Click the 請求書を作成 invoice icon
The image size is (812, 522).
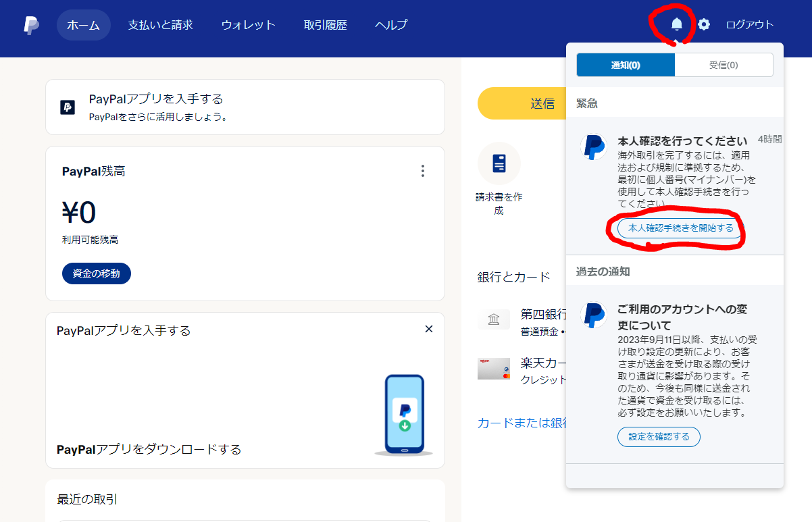(x=499, y=163)
